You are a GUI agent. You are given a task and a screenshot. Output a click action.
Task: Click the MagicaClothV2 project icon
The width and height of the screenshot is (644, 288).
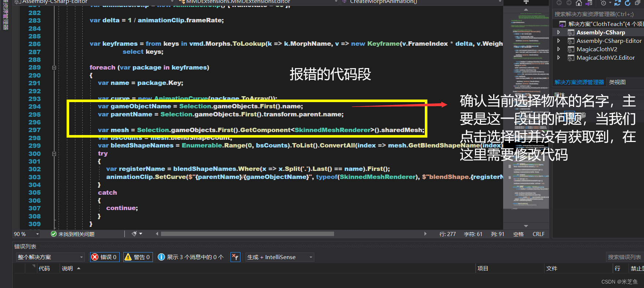click(571, 49)
